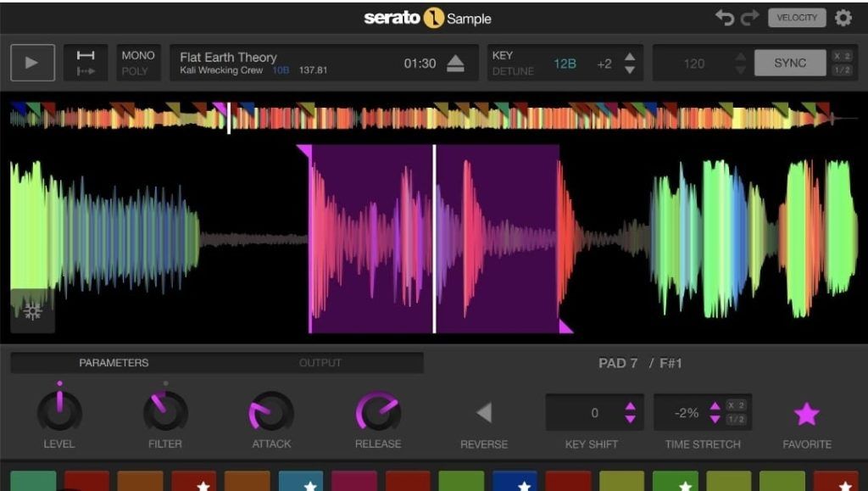Click the Flat Earth Theory track title
Image resolution: width=868 pixels, height=491 pixels.
(x=228, y=57)
